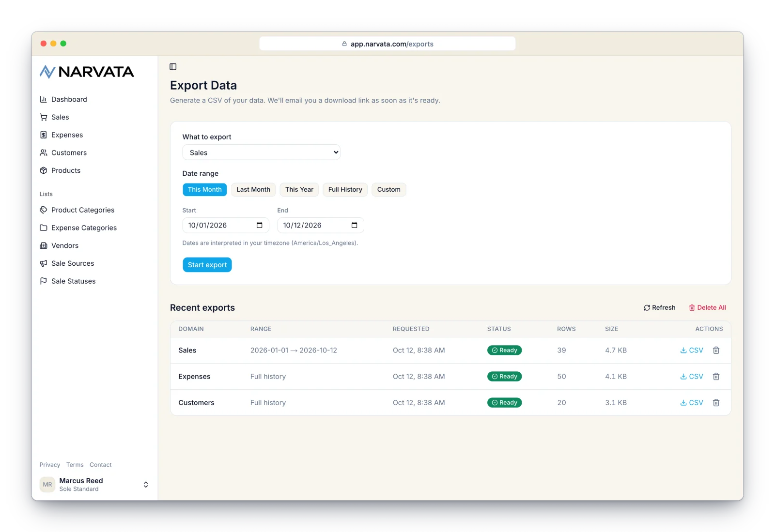Viewport: 775px width, 532px height.
Task: Click Delete All exports
Action: coord(707,308)
